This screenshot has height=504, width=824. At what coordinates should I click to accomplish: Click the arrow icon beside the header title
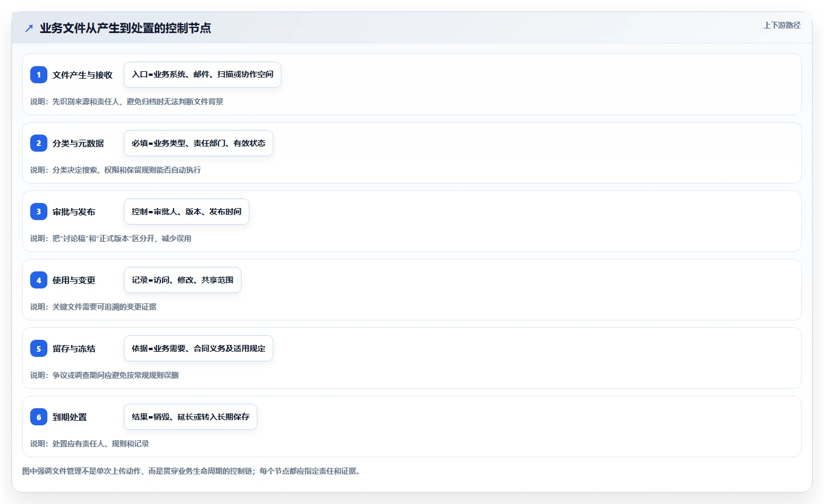click(x=29, y=28)
